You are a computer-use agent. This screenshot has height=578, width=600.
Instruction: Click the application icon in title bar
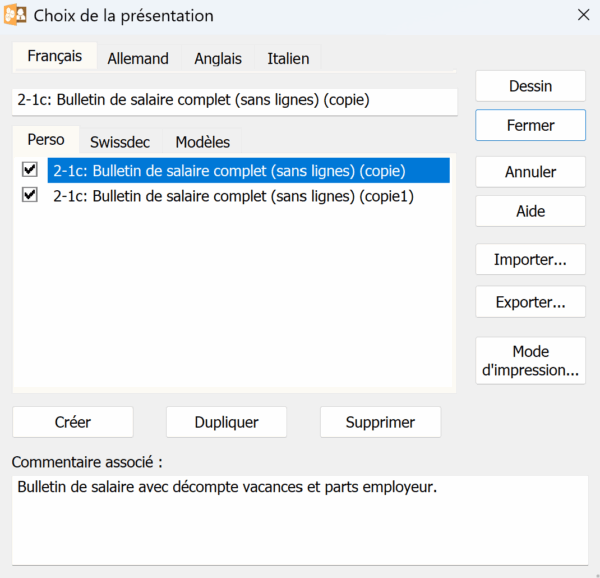click(x=16, y=15)
